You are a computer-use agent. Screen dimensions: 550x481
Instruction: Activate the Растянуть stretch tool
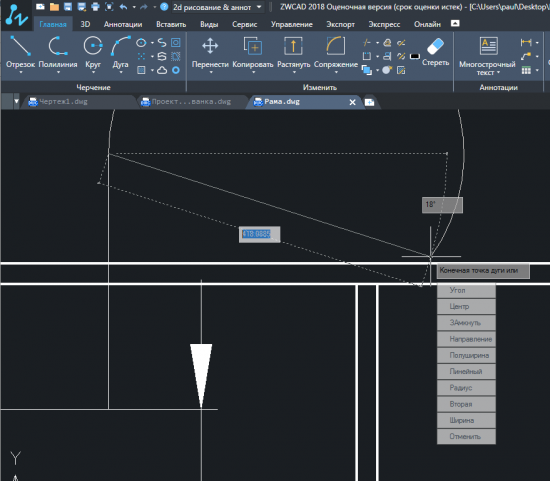(x=294, y=51)
